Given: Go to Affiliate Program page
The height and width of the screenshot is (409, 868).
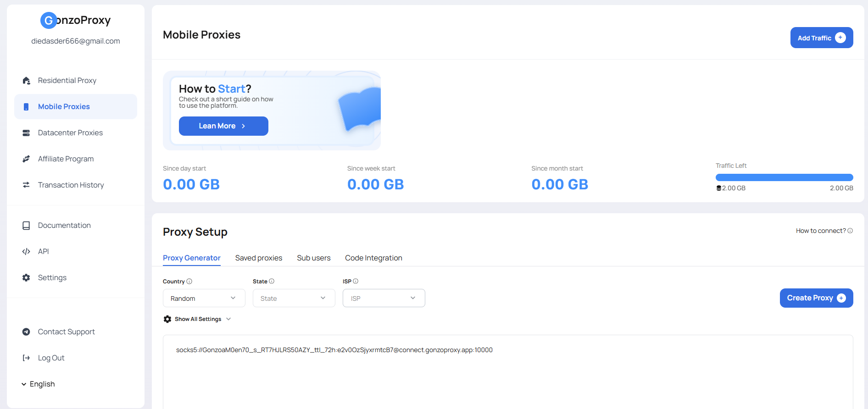Looking at the screenshot, I should tap(76, 159).
